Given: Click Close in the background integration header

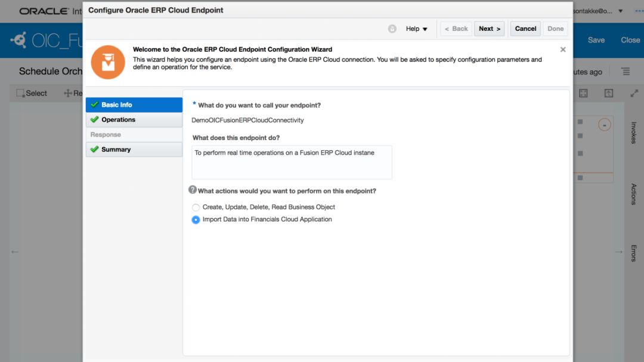Looking at the screenshot, I should tap(630, 41).
